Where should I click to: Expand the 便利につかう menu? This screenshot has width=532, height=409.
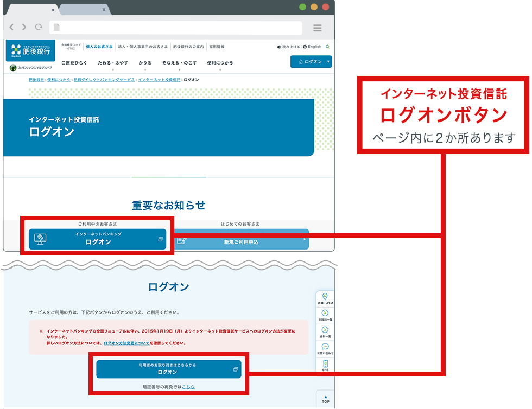220,63
